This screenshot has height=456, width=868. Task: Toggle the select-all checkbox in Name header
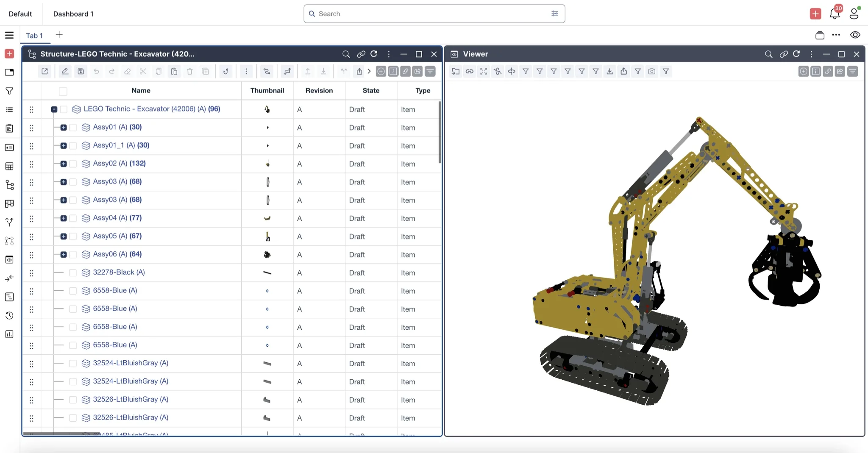point(63,91)
